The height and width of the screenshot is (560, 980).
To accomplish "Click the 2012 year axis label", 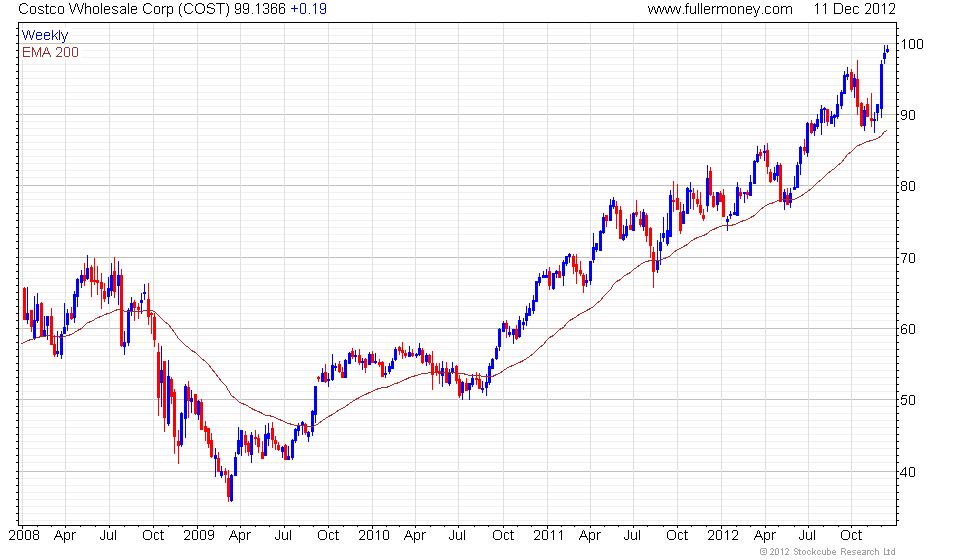I will click(723, 536).
